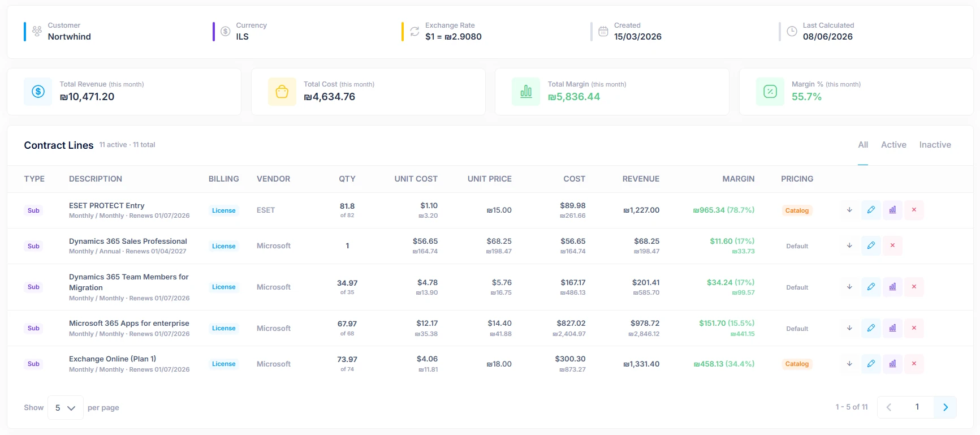Open the rows per page dropdown
This screenshot has width=980, height=435.
coord(66,407)
